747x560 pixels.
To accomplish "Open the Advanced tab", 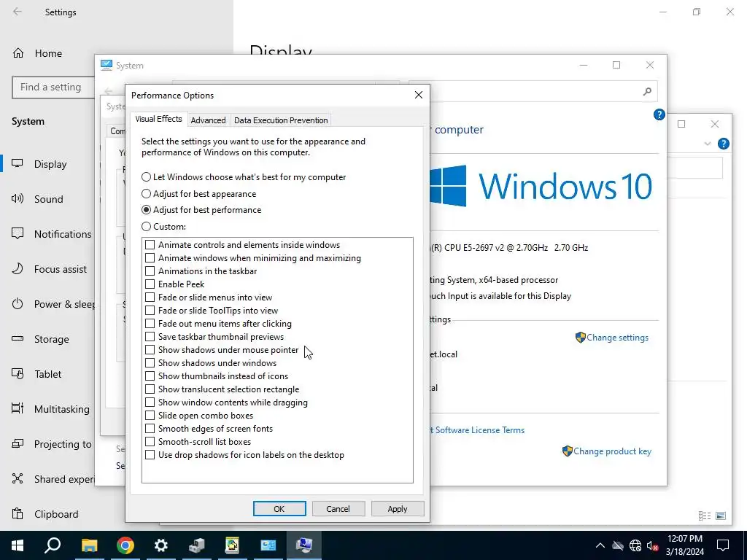I will 208,120.
